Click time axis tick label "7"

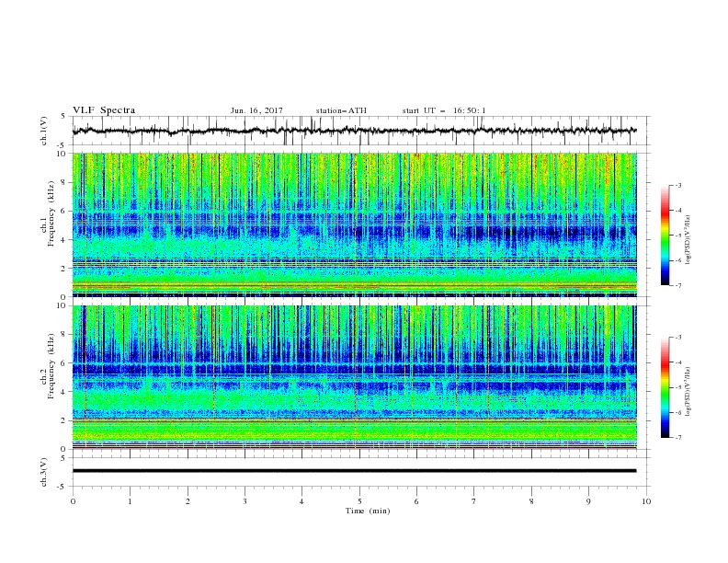click(x=474, y=501)
